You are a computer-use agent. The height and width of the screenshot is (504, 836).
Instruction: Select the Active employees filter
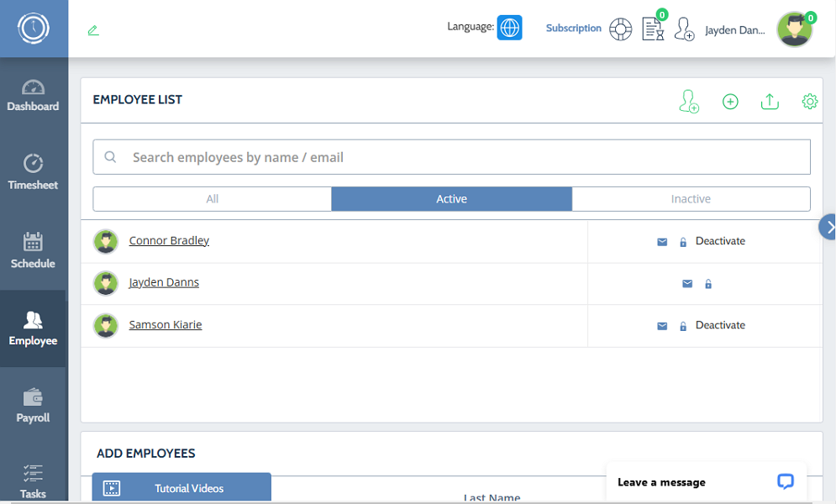click(451, 199)
